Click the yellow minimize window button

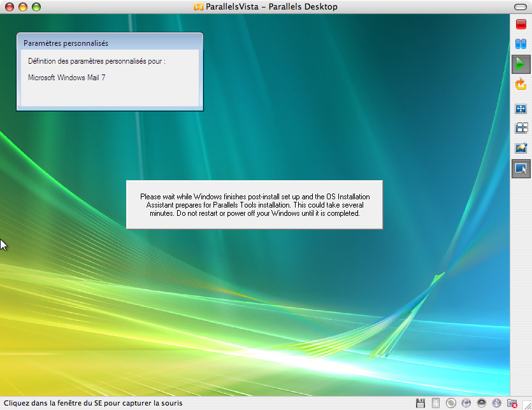pyautogui.click(x=23, y=7)
